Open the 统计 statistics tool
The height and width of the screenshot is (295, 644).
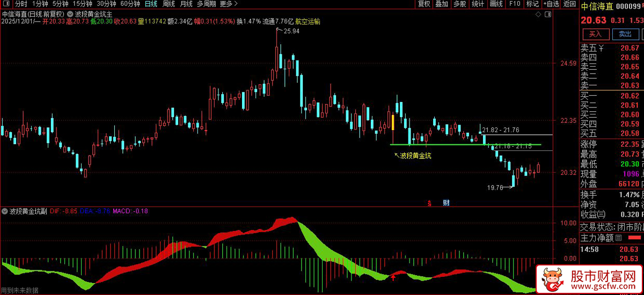point(478,4)
